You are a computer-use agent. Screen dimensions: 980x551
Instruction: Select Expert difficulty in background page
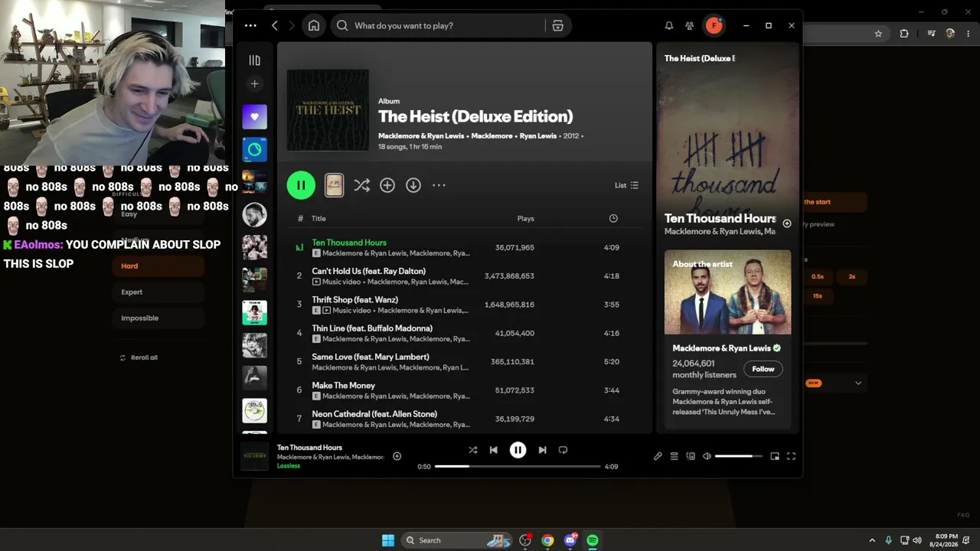click(x=158, y=292)
